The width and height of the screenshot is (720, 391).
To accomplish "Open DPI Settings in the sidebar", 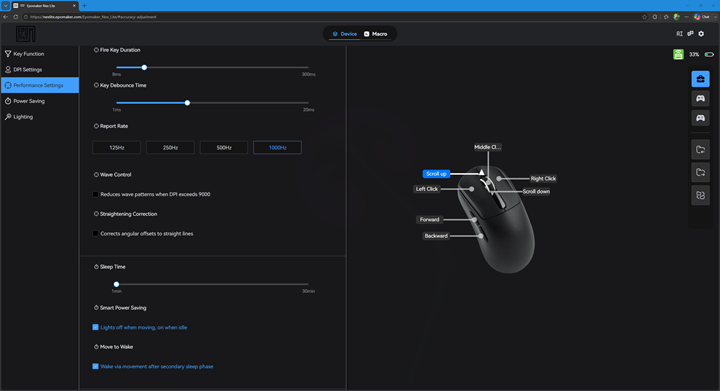I will click(40, 69).
